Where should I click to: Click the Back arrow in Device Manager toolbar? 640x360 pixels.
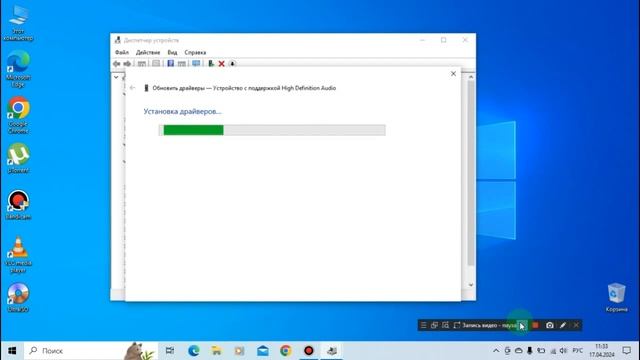click(x=117, y=64)
